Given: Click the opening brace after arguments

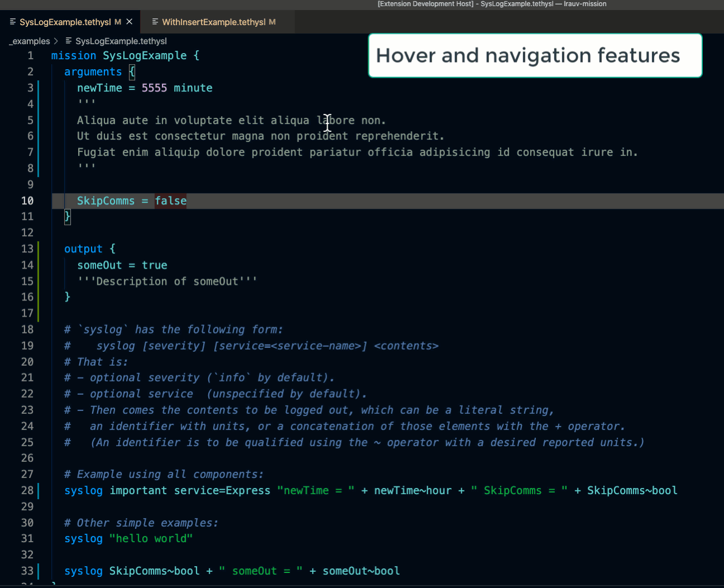Looking at the screenshot, I should (132, 71).
